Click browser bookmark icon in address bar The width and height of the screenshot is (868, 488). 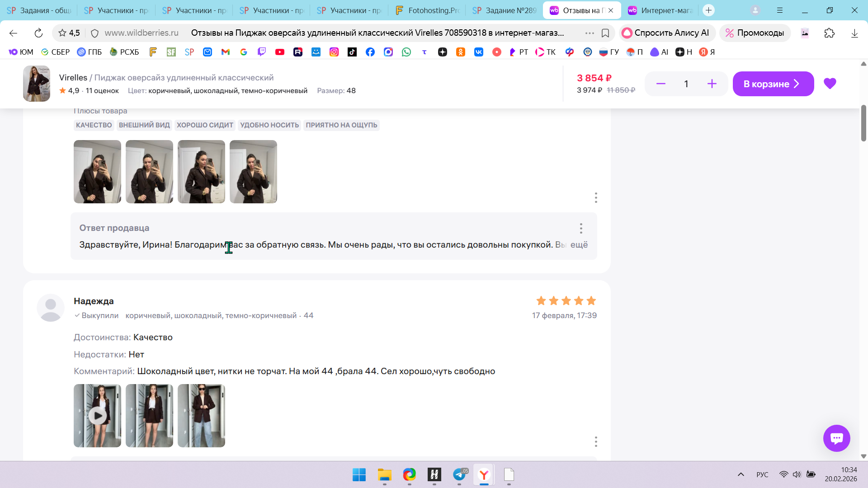[605, 33]
